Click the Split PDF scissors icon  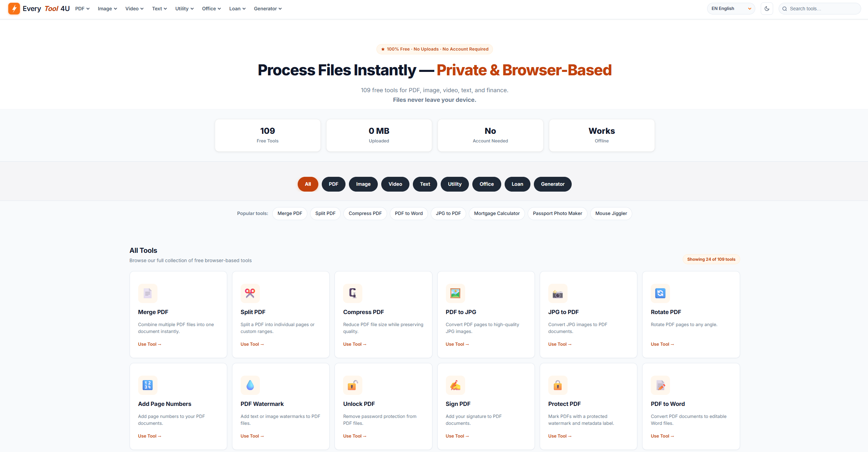pos(250,293)
